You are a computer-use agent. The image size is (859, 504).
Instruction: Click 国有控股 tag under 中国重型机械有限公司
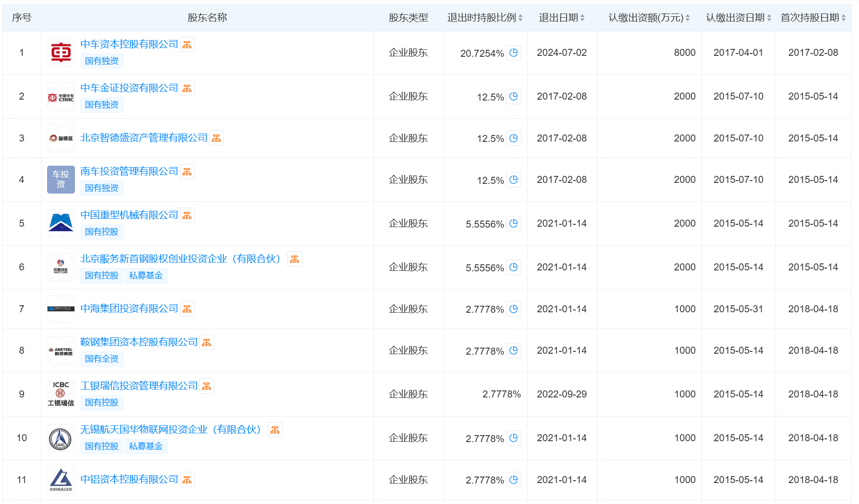tap(102, 232)
